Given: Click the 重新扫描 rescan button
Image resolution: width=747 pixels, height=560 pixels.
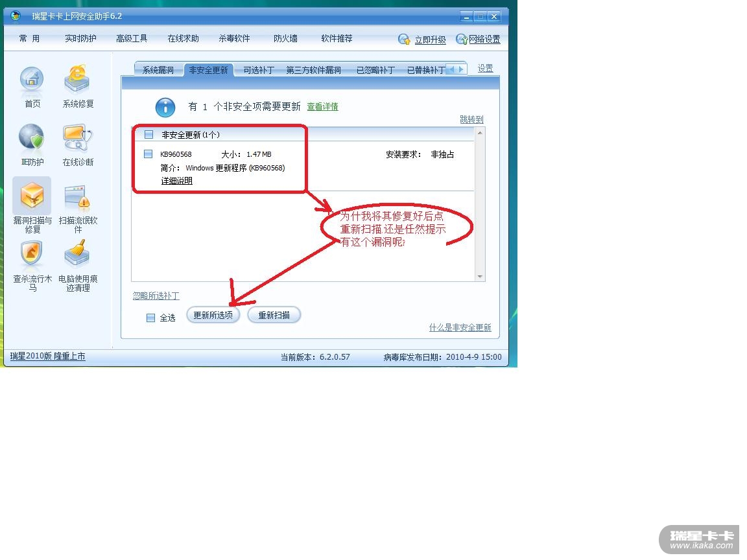Looking at the screenshot, I should pyautogui.click(x=274, y=315).
